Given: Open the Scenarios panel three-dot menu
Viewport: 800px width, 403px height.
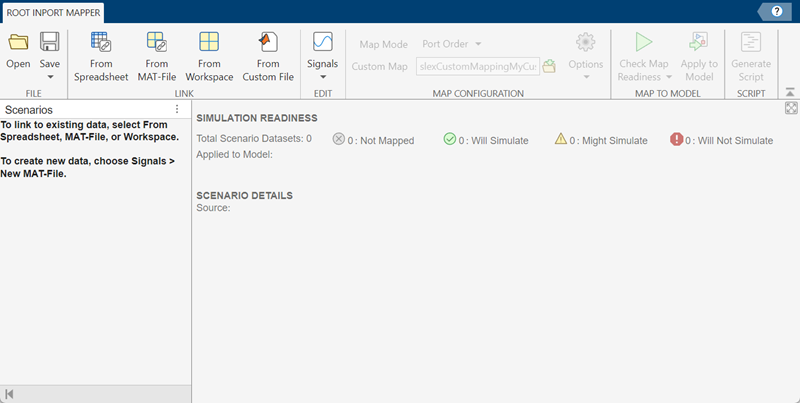Looking at the screenshot, I should tap(177, 109).
